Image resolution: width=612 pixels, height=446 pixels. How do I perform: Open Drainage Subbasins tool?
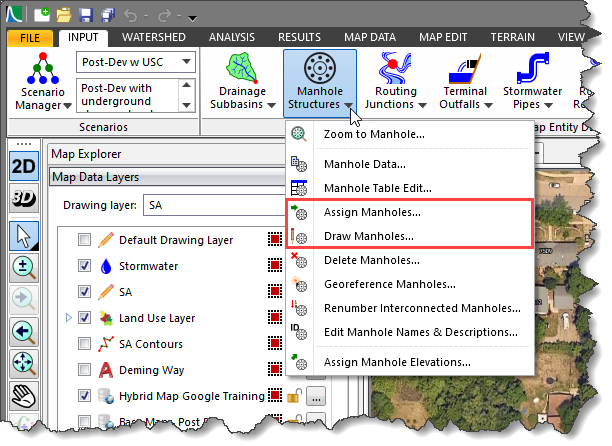click(x=242, y=82)
